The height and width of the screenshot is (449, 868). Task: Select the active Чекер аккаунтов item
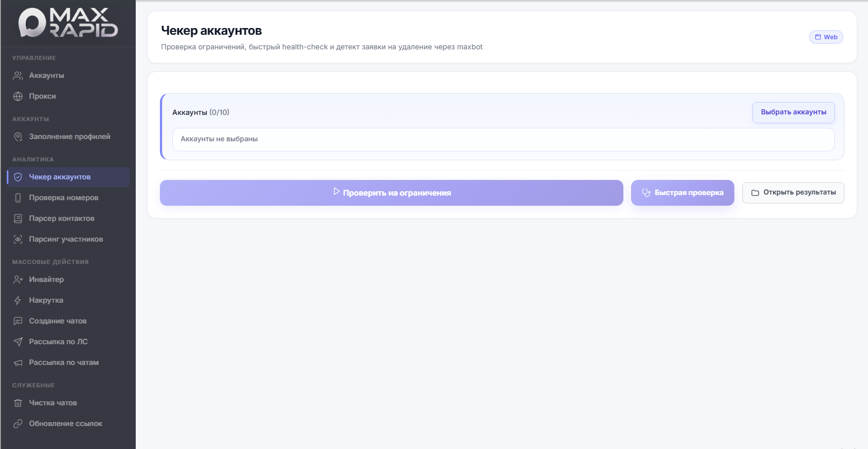(59, 177)
